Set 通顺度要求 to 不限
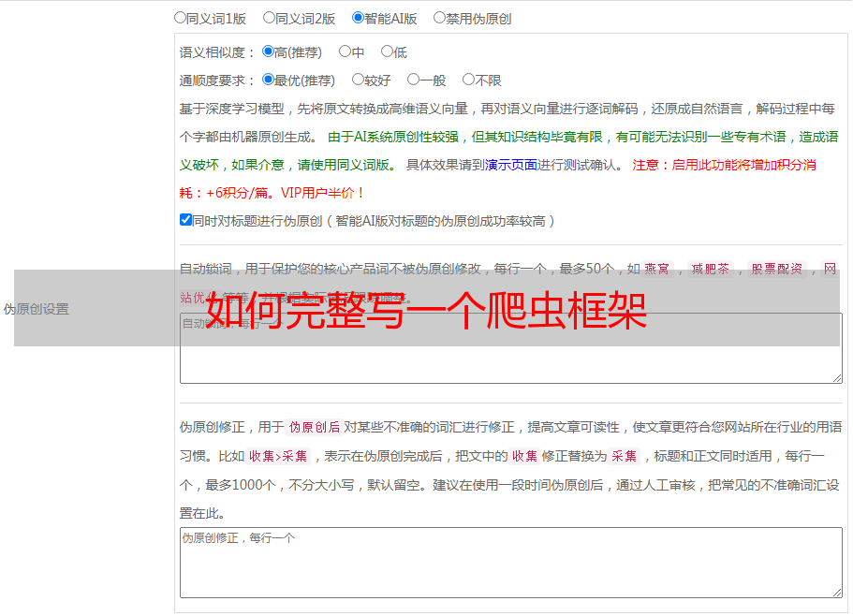This screenshot has width=853, height=616. click(x=468, y=80)
